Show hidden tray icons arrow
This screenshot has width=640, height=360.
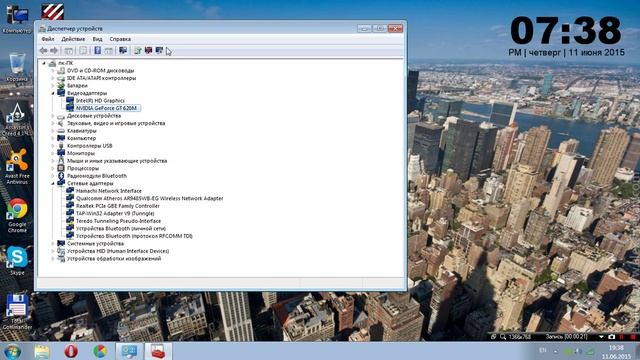[x=556, y=351]
